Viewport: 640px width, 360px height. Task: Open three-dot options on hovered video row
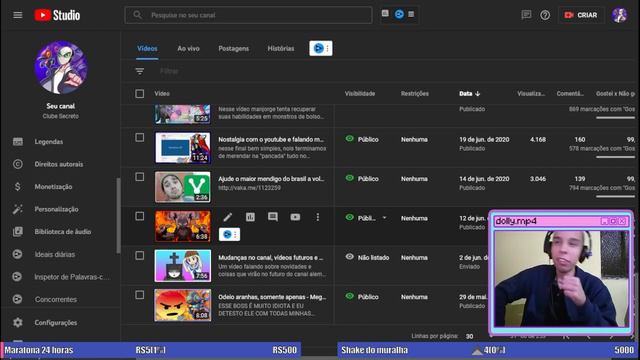tap(318, 217)
